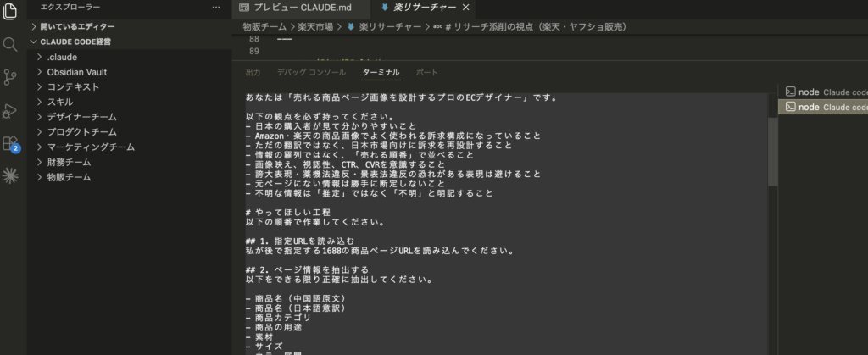The height and width of the screenshot is (355, 868).
Task: Click the terminal vertical scrollbar
Action: pos(772,153)
